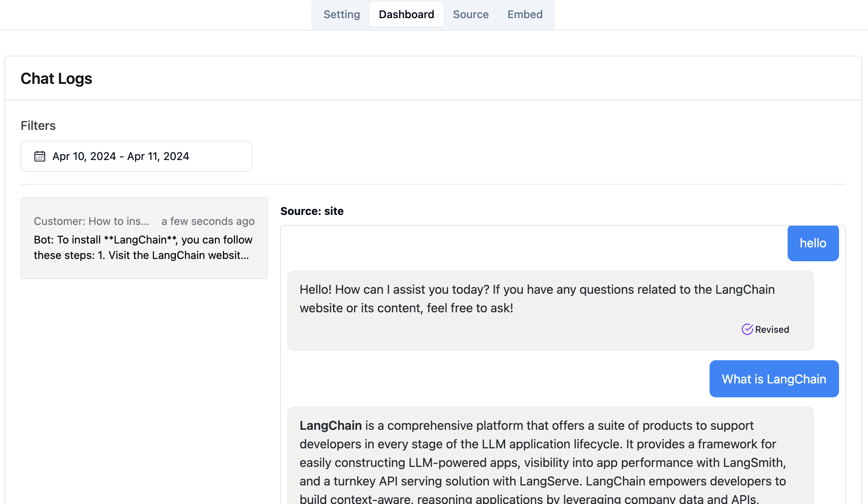Click the Revised checkmark icon
This screenshot has width=868, height=504.
coord(747,329)
